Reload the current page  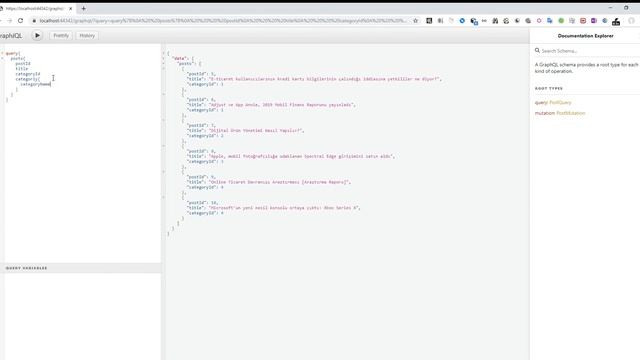pyautogui.click(x=20, y=20)
